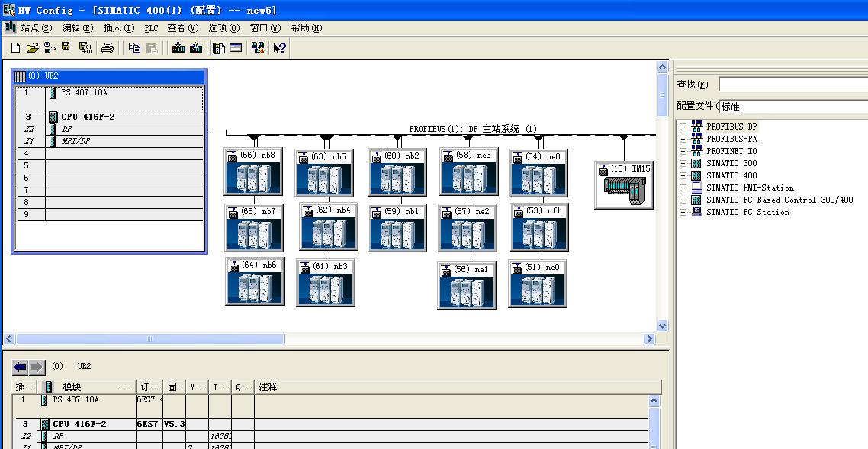
Task: Click the Configure Network icon
Action: pos(257,48)
